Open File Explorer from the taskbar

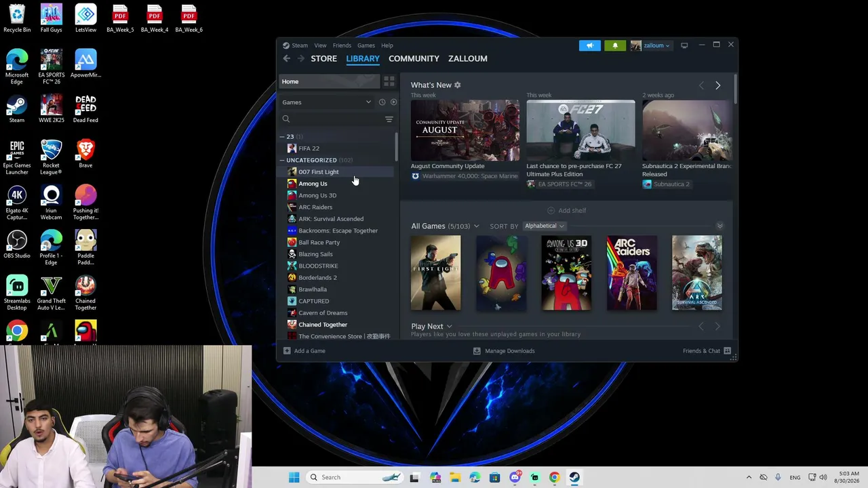click(454, 477)
